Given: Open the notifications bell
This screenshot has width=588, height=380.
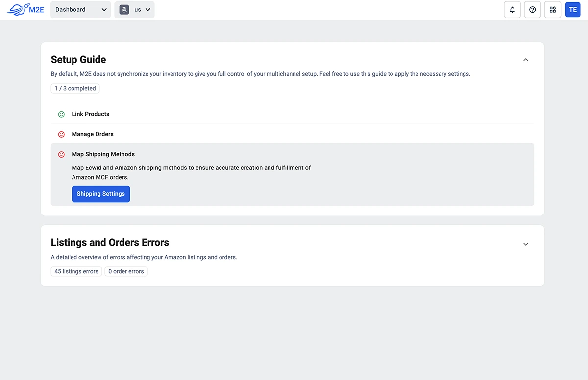Looking at the screenshot, I should [512, 10].
